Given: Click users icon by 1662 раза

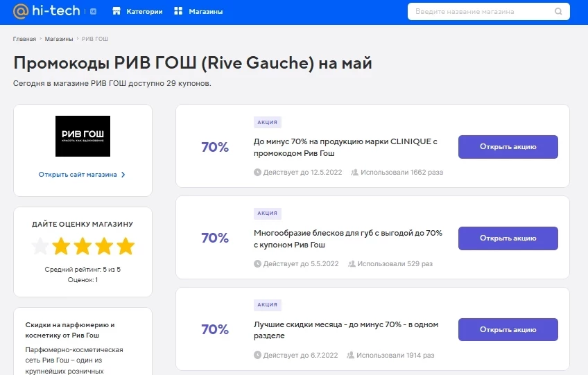Looking at the screenshot, I should click(354, 173).
